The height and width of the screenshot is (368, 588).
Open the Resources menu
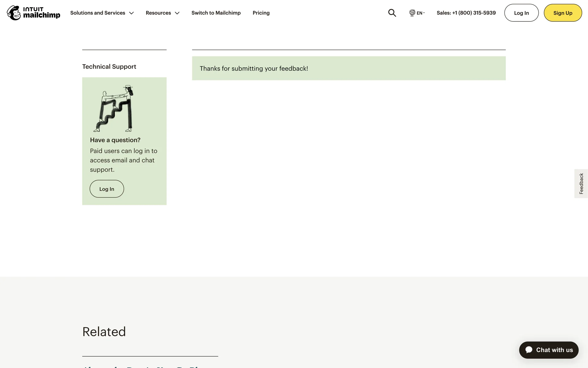[158, 13]
